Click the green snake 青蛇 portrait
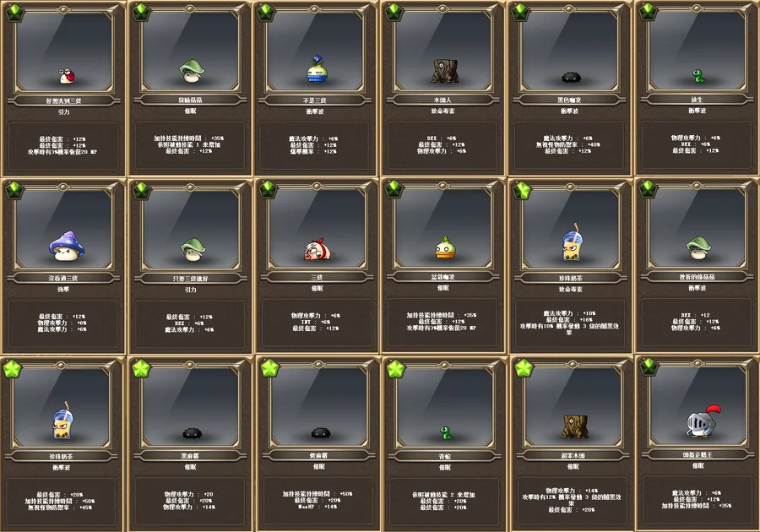The width and height of the screenshot is (760, 532). pos(445,406)
